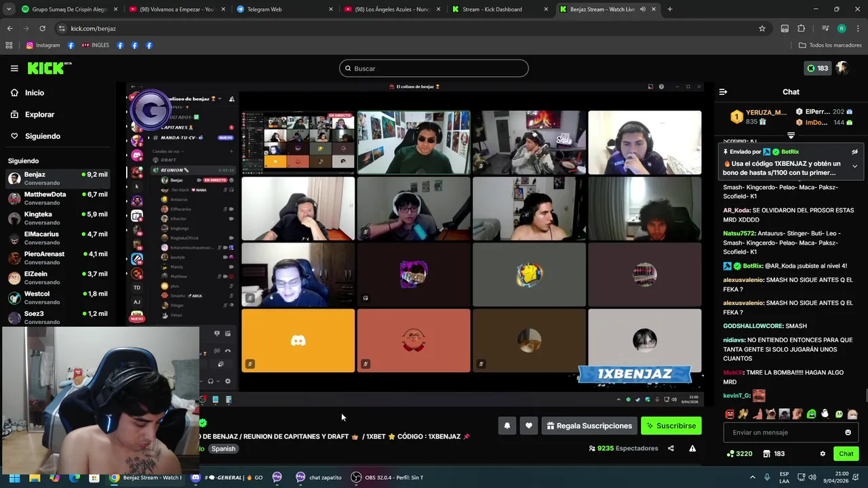Open the browser extensions puzzle icon
The width and height of the screenshot is (868, 488).
tap(802, 28)
